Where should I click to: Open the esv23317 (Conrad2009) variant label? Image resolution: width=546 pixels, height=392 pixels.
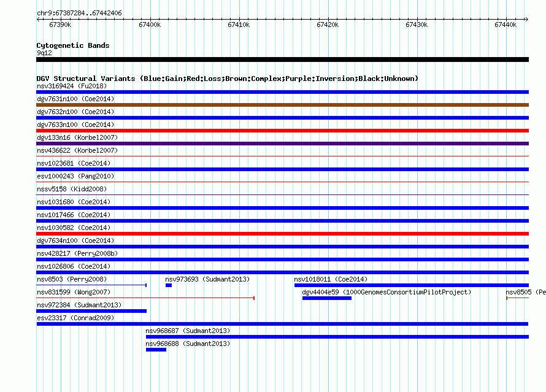point(75,318)
